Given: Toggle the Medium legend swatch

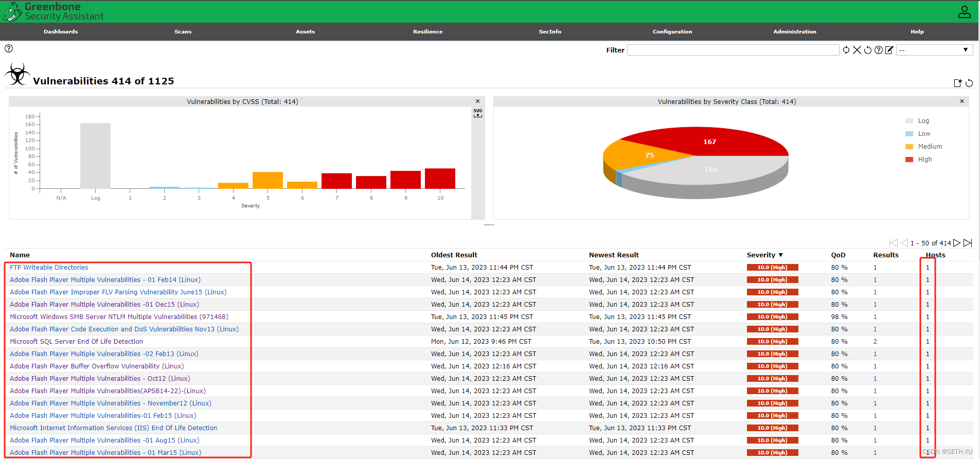Looking at the screenshot, I should (909, 147).
